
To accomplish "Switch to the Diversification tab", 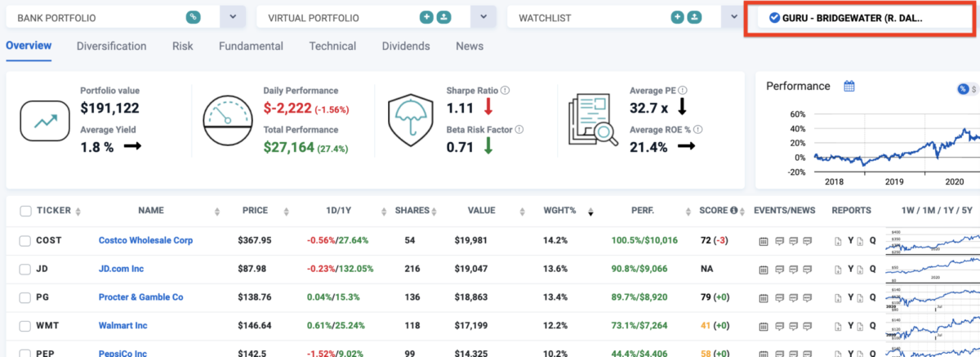I will tap(112, 47).
